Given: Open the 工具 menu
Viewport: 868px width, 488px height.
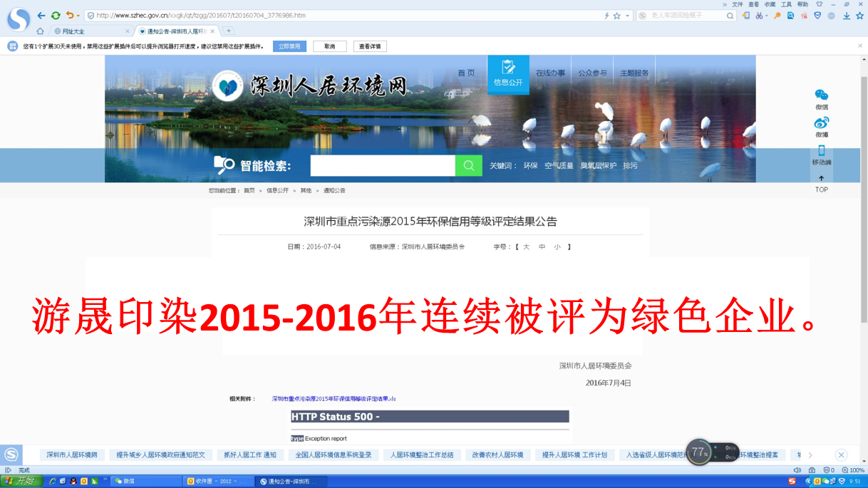Looking at the screenshot, I should coord(786,4).
